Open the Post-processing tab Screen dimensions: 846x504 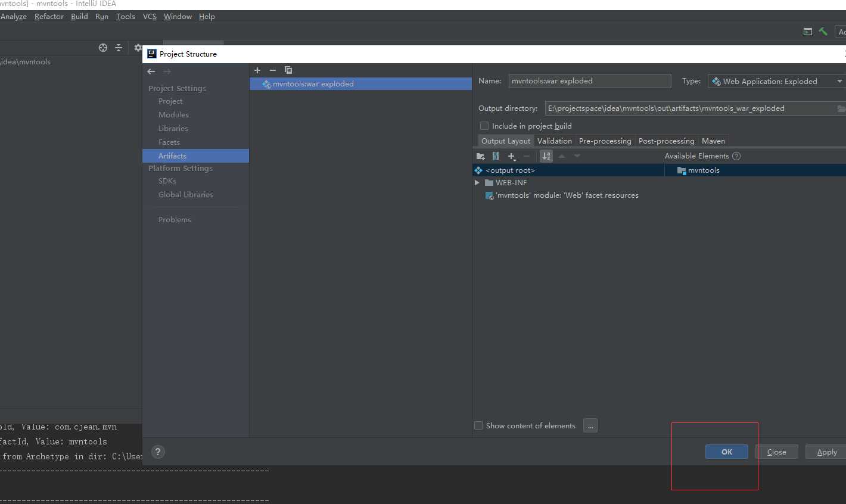click(x=667, y=141)
